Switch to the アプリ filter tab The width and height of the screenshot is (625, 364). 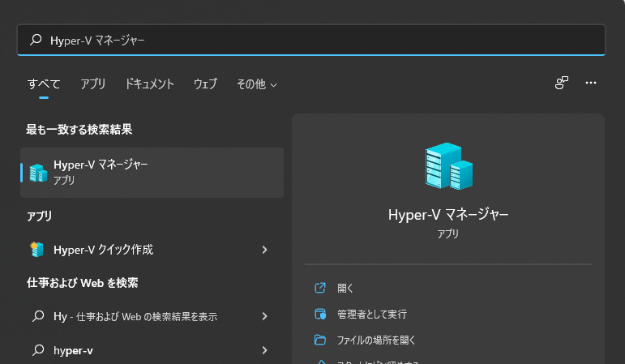[93, 84]
